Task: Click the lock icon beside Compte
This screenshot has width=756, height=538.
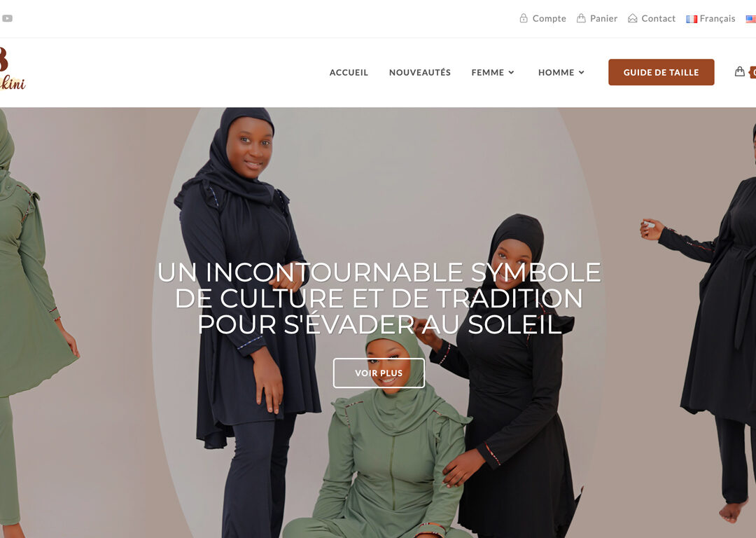Action: (x=524, y=18)
